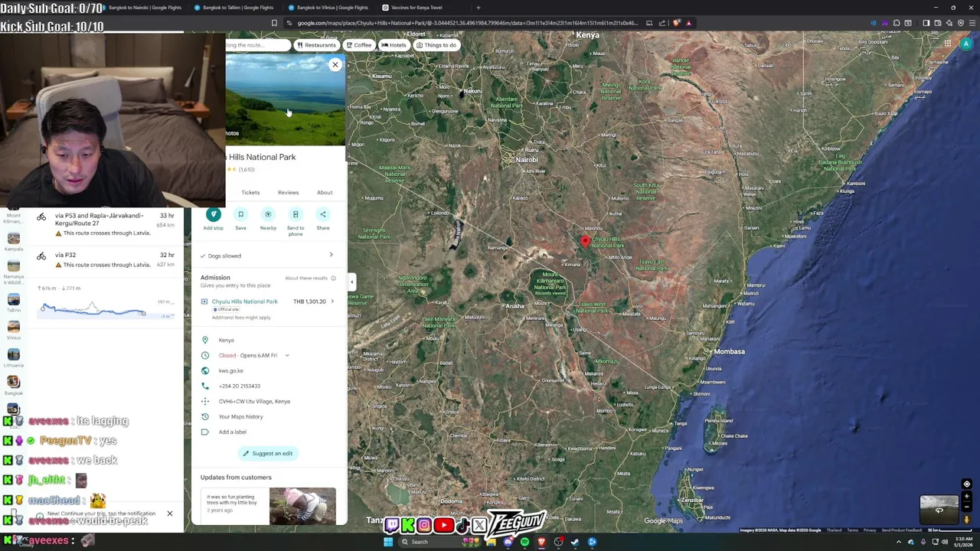The height and width of the screenshot is (551, 980).
Task: Filter by Hotels chip
Action: tap(394, 45)
